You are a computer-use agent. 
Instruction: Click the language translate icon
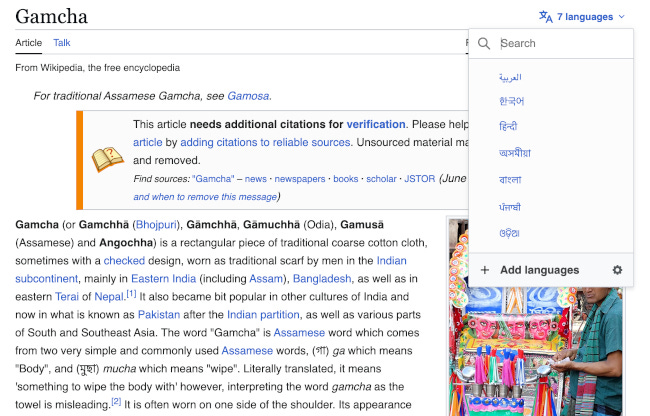coord(546,17)
